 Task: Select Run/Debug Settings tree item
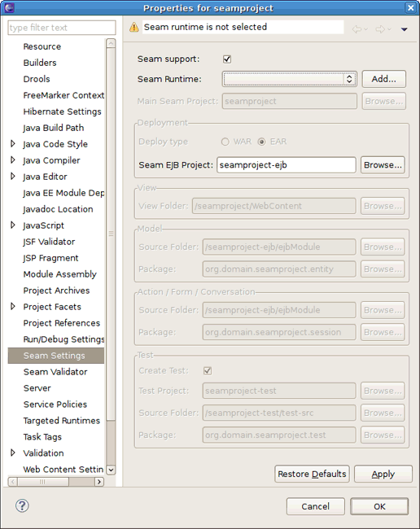click(x=63, y=339)
